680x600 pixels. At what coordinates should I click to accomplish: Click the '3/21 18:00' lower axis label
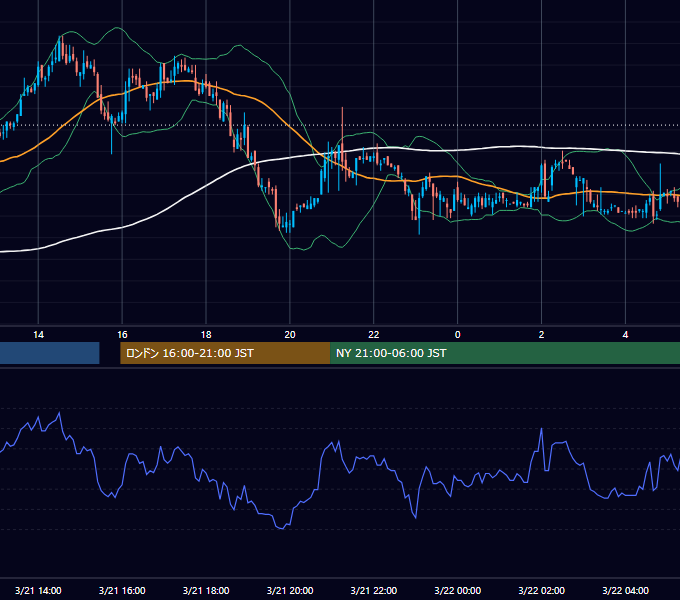pos(206,590)
